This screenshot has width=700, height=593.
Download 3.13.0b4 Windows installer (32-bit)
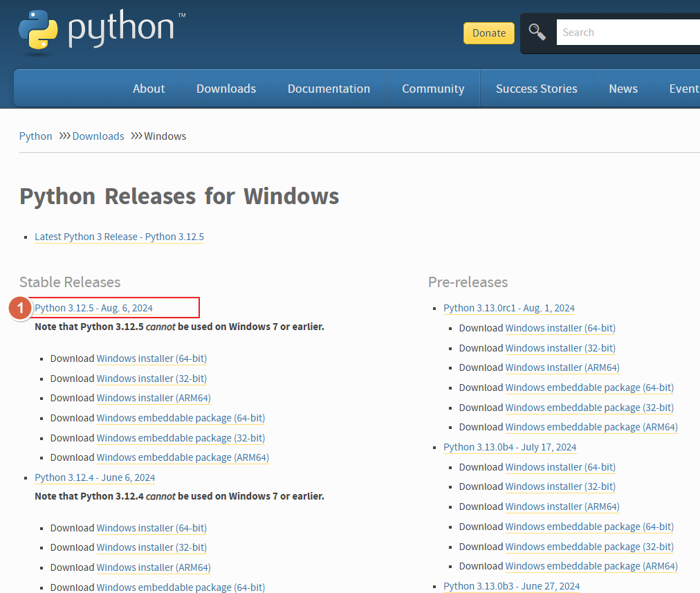click(560, 486)
